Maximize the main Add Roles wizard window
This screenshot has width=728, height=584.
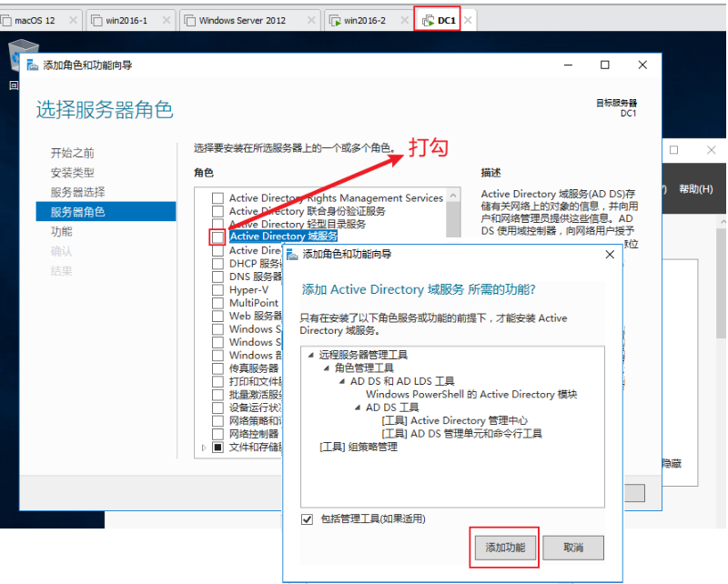pyautogui.click(x=605, y=65)
